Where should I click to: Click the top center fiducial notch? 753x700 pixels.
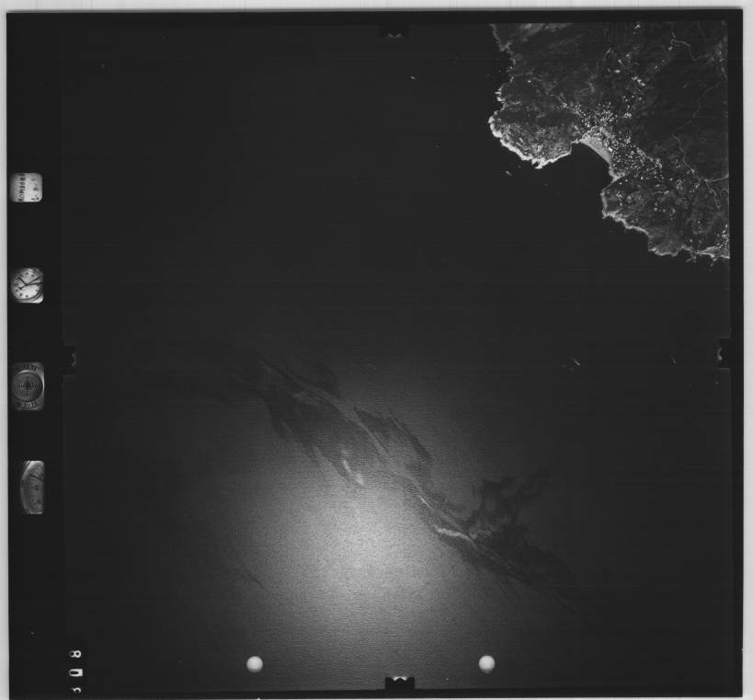point(394,31)
